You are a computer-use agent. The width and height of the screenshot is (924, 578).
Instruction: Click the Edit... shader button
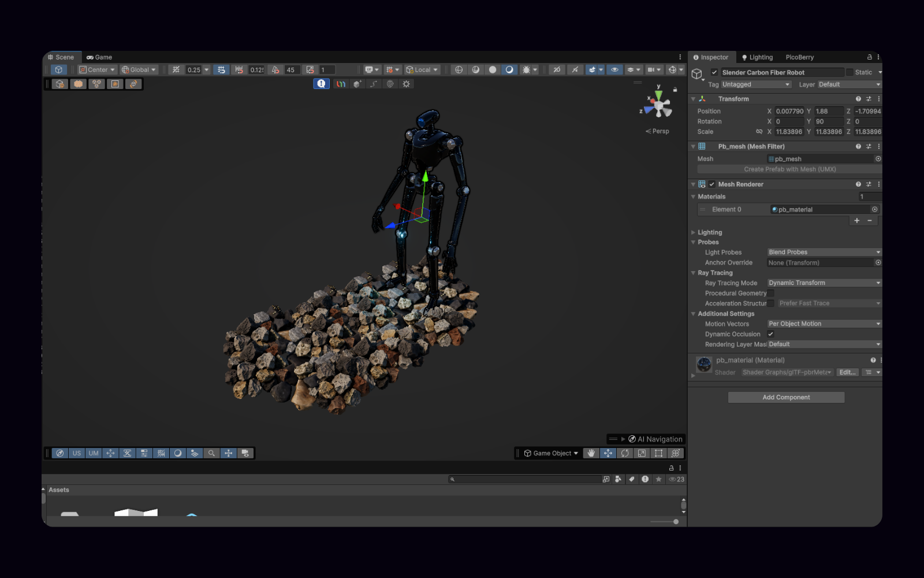click(x=847, y=372)
